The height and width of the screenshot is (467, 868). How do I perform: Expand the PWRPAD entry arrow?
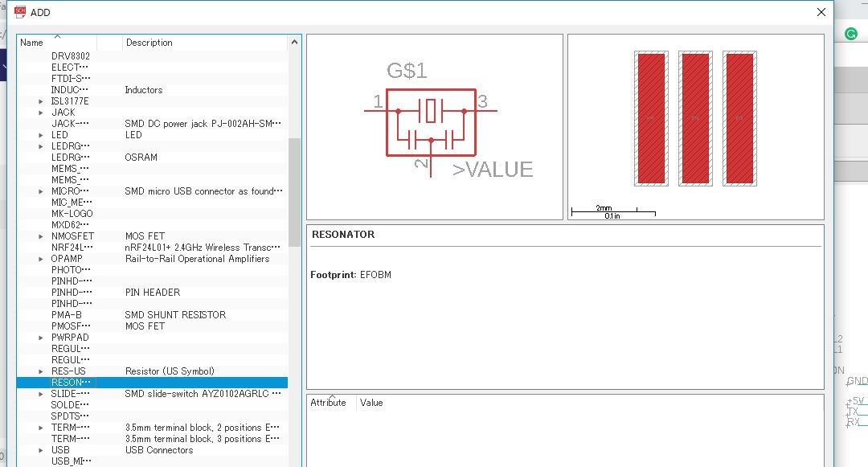click(x=41, y=338)
